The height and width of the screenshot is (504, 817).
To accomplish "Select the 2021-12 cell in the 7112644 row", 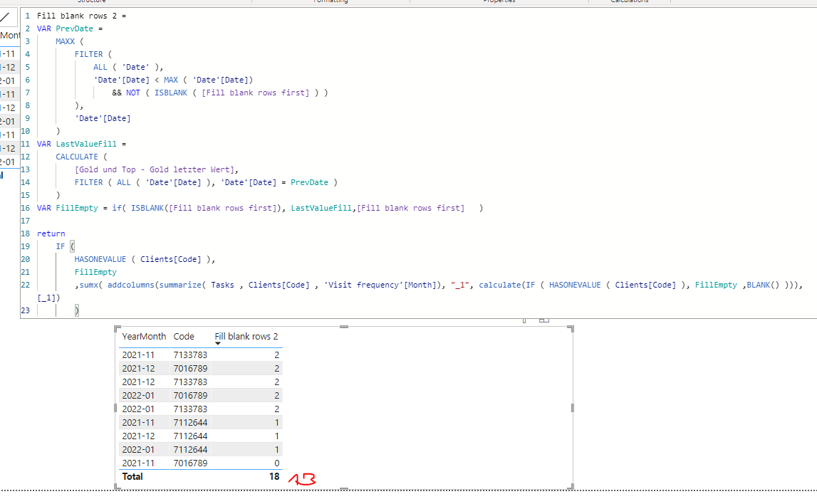I will coord(138,436).
